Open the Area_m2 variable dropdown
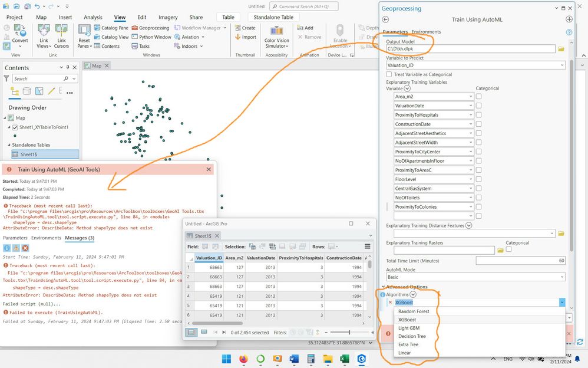The height and width of the screenshot is (368, 588). click(471, 97)
